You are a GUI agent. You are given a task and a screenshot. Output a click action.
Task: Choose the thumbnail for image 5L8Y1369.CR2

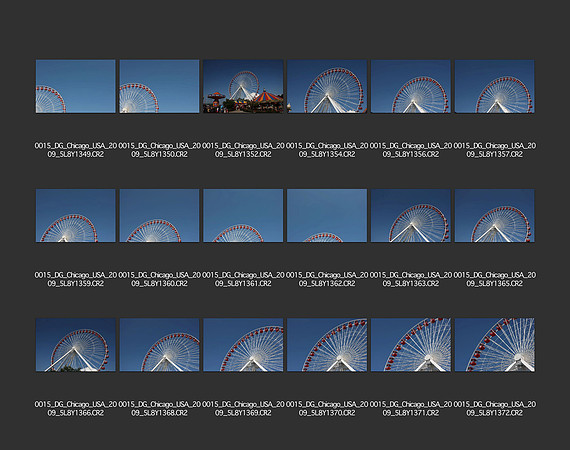tap(243, 345)
